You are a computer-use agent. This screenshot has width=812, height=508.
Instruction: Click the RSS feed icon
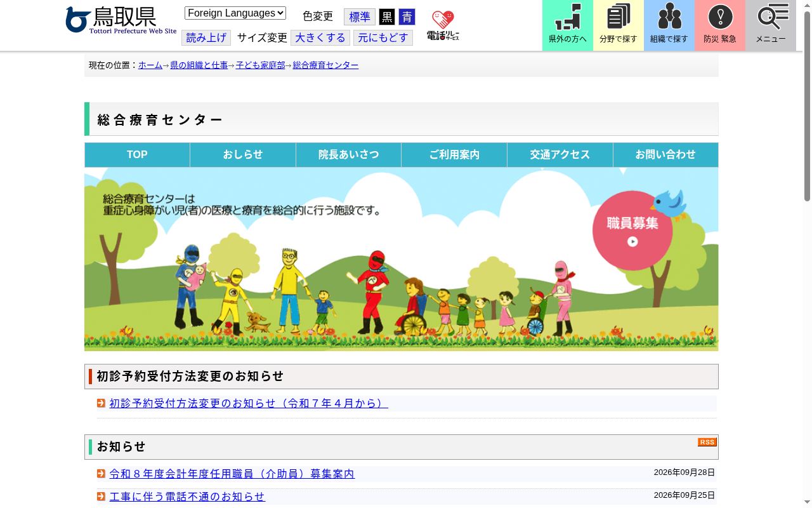coord(707,442)
